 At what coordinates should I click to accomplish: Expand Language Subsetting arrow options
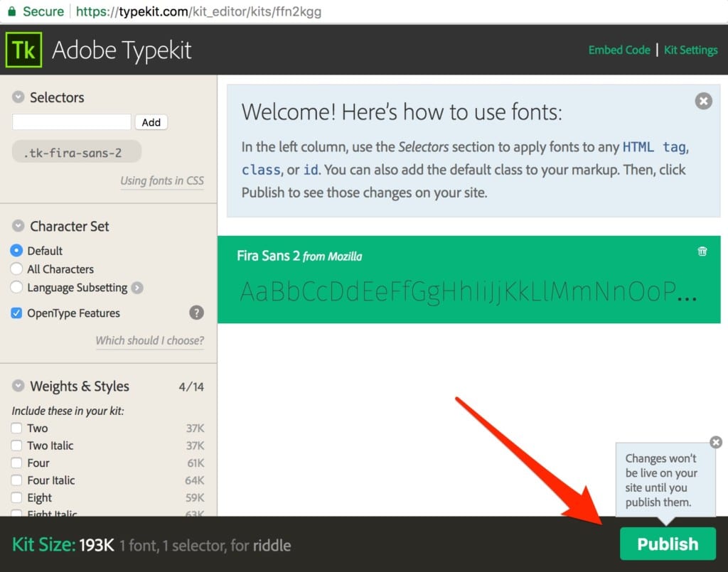137,288
